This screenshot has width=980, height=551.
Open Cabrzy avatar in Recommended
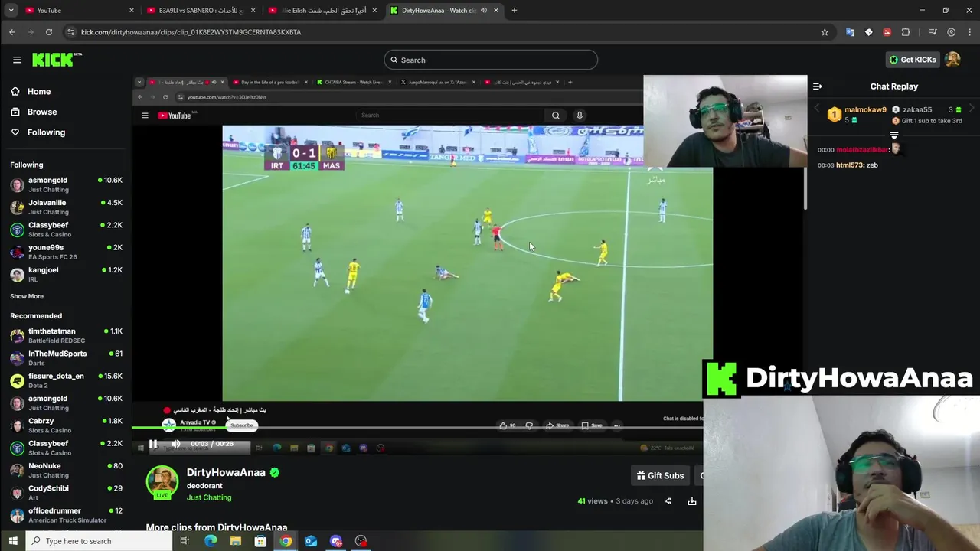[x=17, y=425]
